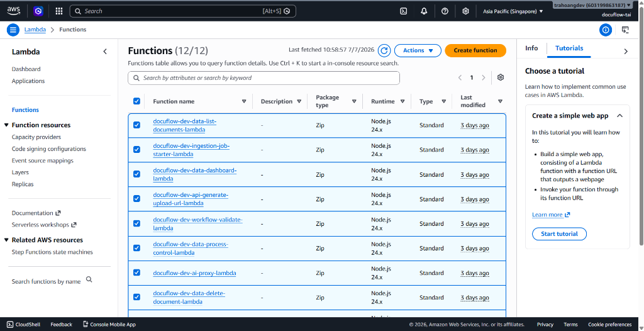Collapse the Create a simple web app tutorial
The height and width of the screenshot is (331, 644).
point(619,116)
